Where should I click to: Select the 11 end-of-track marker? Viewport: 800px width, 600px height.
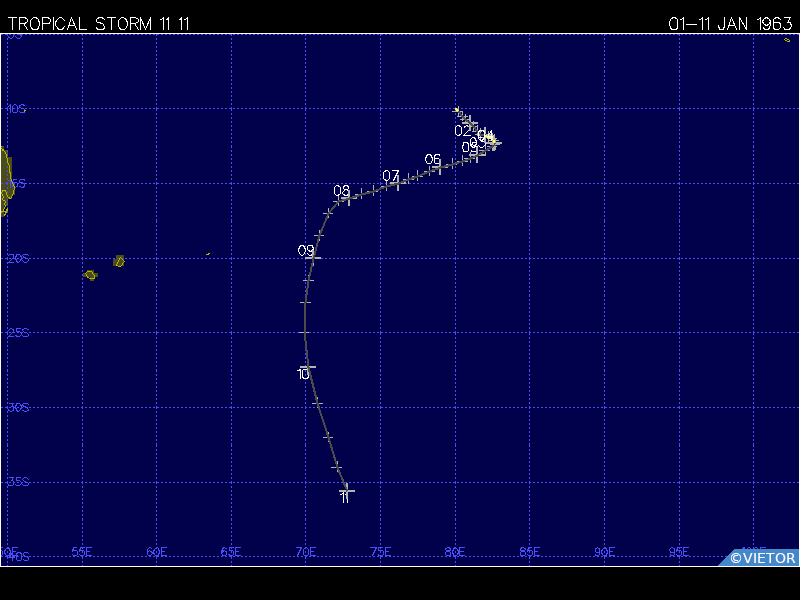(x=345, y=497)
